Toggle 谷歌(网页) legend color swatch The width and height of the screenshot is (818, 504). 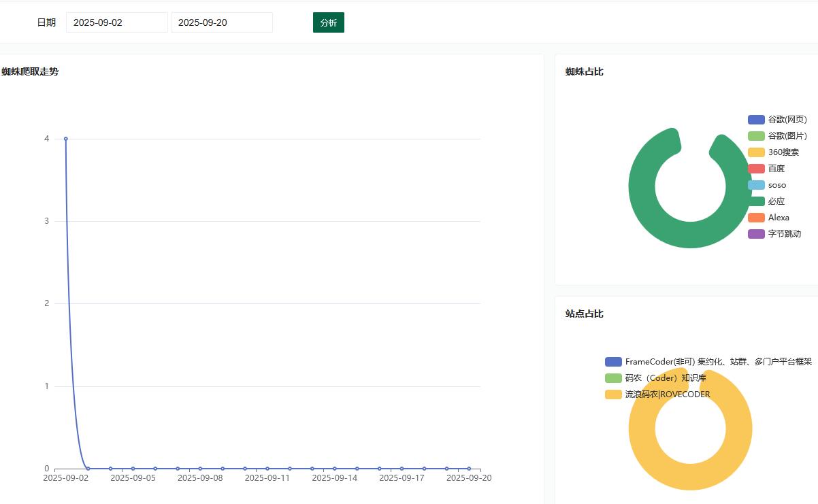(756, 120)
